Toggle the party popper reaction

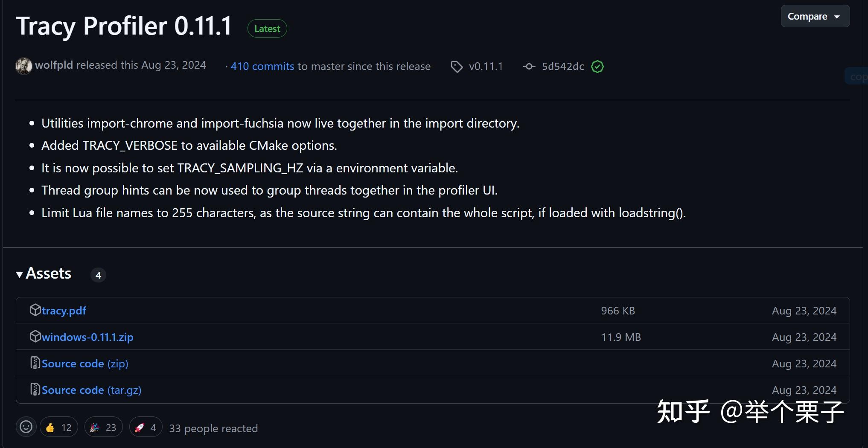104,427
